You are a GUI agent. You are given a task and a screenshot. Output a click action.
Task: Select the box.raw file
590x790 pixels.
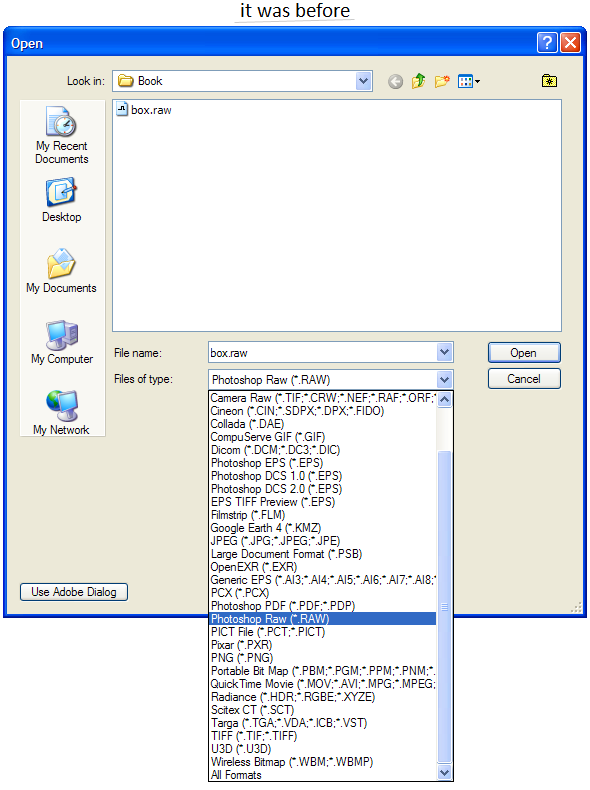tap(144, 110)
